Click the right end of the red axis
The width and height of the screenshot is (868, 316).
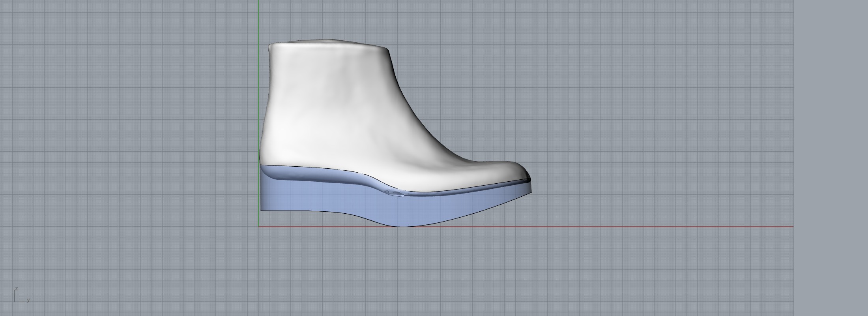click(791, 227)
